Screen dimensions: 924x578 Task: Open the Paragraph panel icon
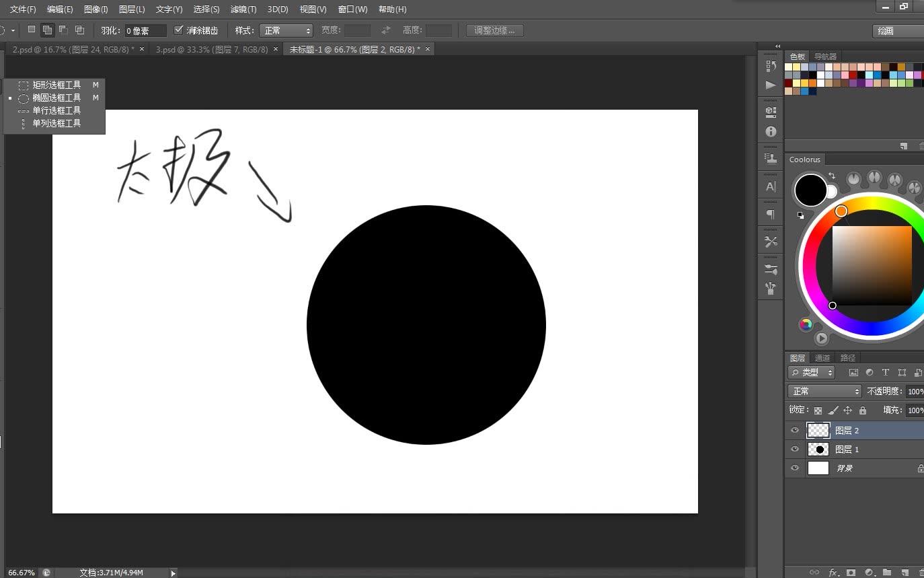(x=770, y=214)
